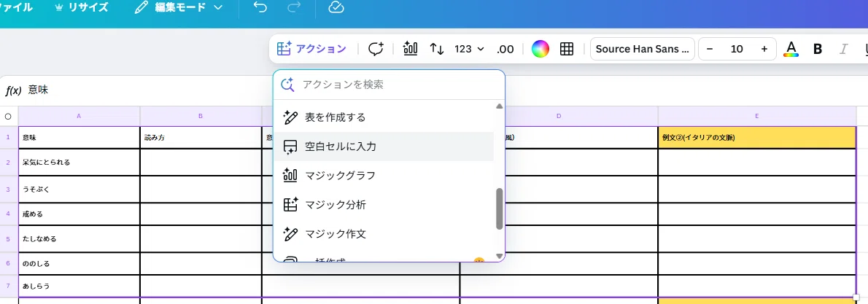Open the text color A icon
This screenshot has width=868, height=304.
click(x=791, y=49)
